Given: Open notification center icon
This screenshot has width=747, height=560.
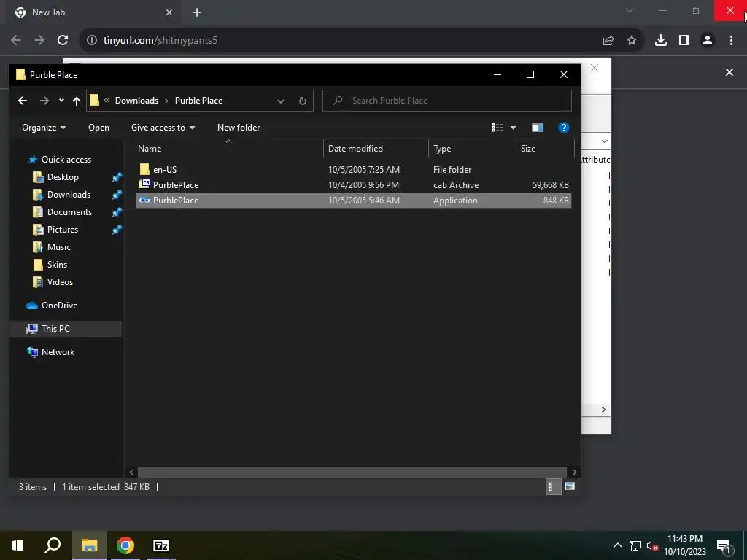Looking at the screenshot, I should tap(724, 546).
